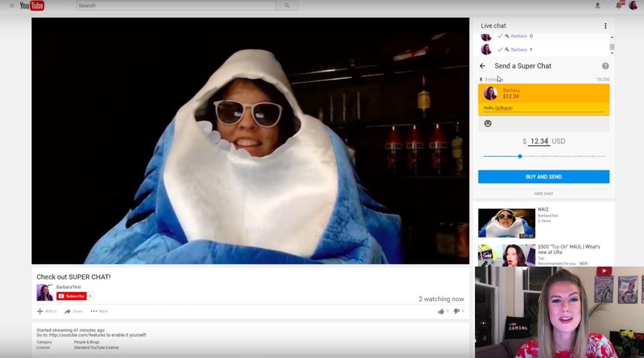Like the video with thumbs up
Viewport: 644px width, 358px height.
tap(441, 311)
